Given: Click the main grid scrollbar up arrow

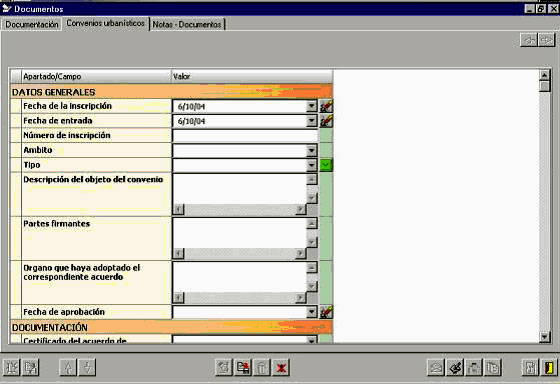Looking at the screenshot, I should (544, 75).
